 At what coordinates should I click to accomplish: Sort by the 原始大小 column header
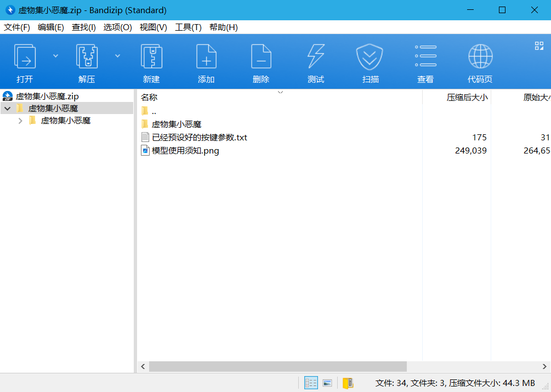537,97
